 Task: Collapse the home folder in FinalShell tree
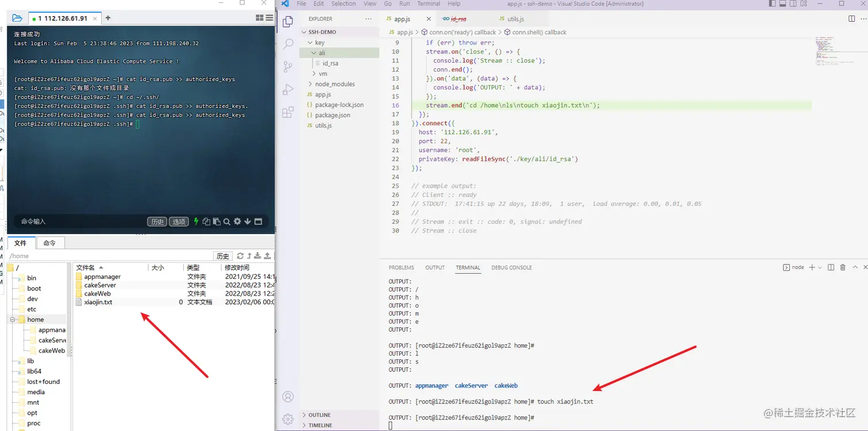13,320
